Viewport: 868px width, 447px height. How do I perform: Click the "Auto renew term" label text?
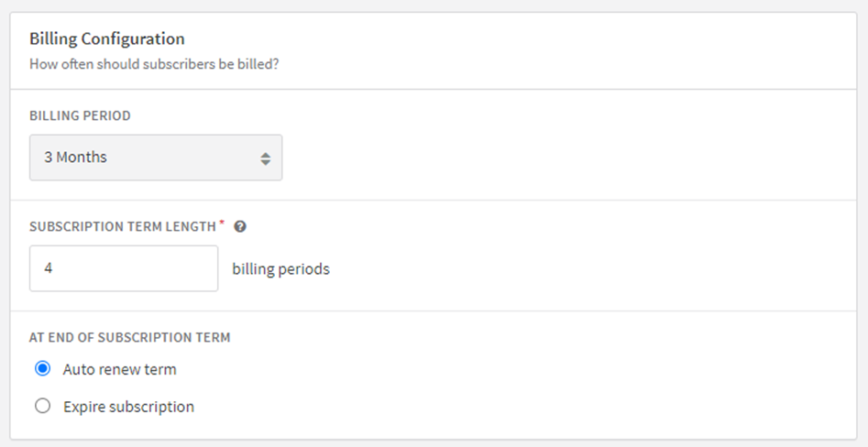[119, 369]
